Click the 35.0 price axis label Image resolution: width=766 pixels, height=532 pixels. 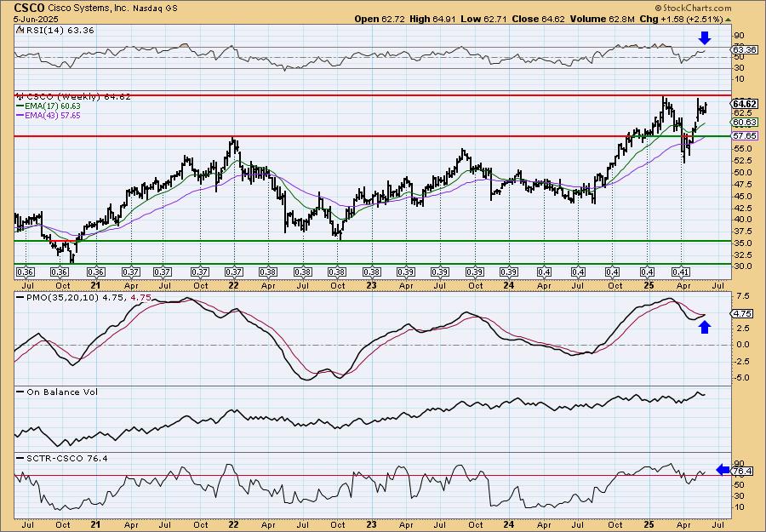coord(741,243)
